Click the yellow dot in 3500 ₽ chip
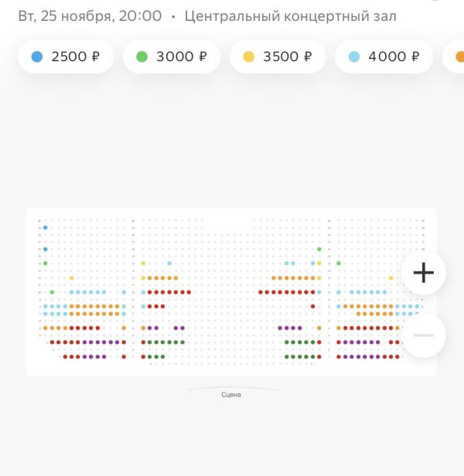The image size is (464, 476). (x=248, y=56)
